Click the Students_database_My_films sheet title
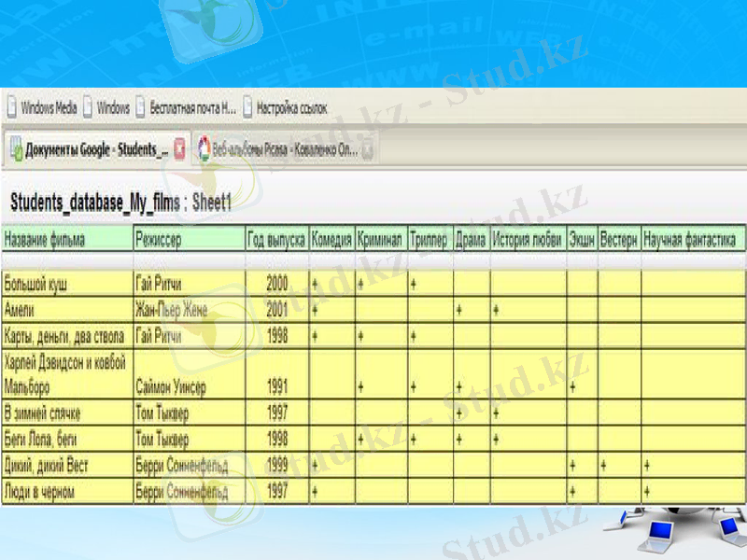 [95, 202]
